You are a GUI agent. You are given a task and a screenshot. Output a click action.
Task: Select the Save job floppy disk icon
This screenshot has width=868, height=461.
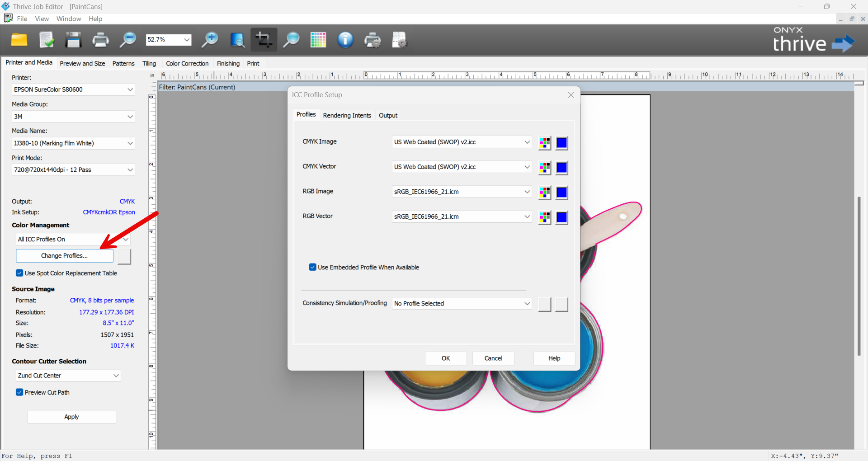click(73, 40)
